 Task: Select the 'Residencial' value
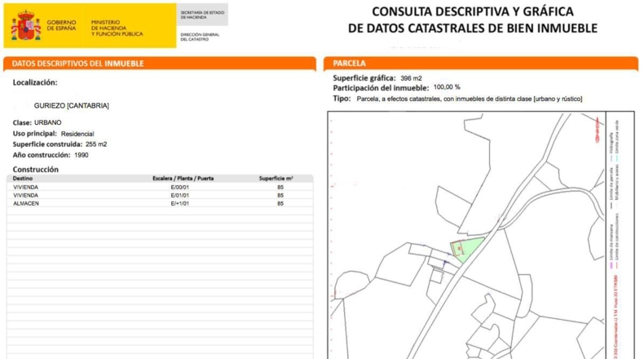click(77, 134)
